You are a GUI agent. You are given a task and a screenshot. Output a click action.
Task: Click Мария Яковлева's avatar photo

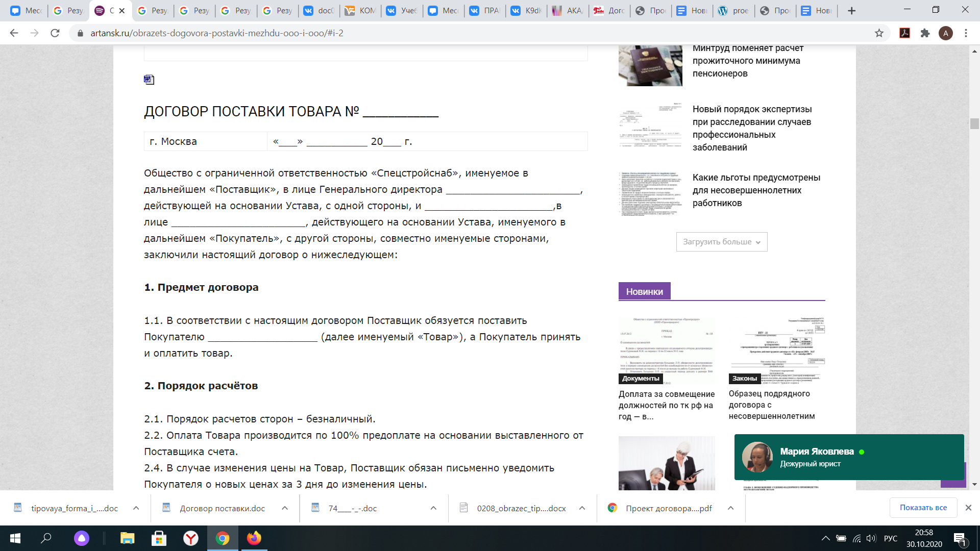point(757,457)
